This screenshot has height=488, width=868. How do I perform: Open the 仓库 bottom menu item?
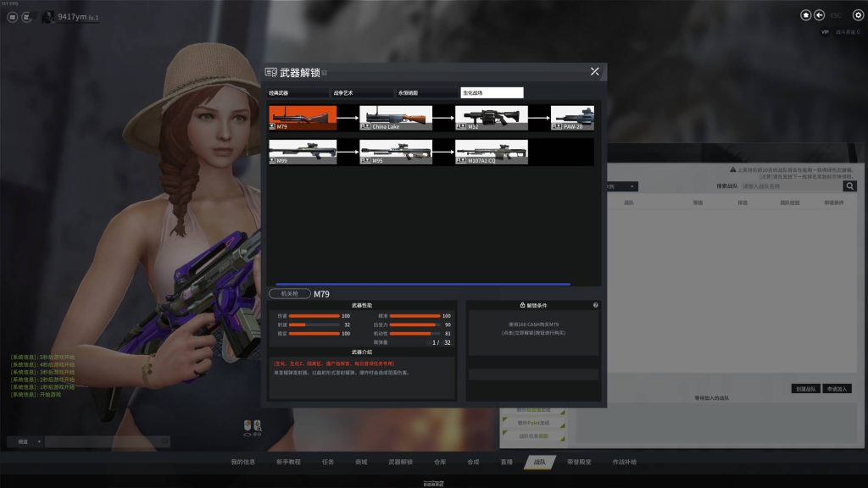pos(439,462)
